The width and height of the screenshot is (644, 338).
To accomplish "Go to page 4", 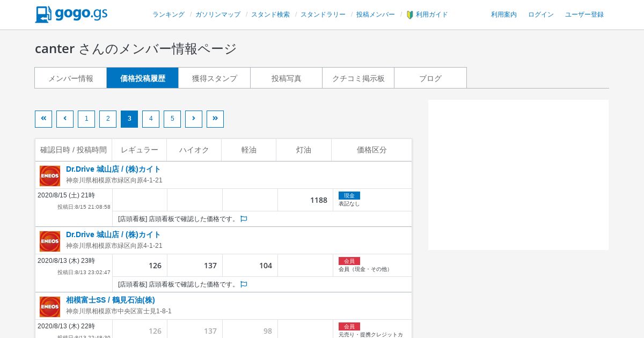I will click(151, 119).
